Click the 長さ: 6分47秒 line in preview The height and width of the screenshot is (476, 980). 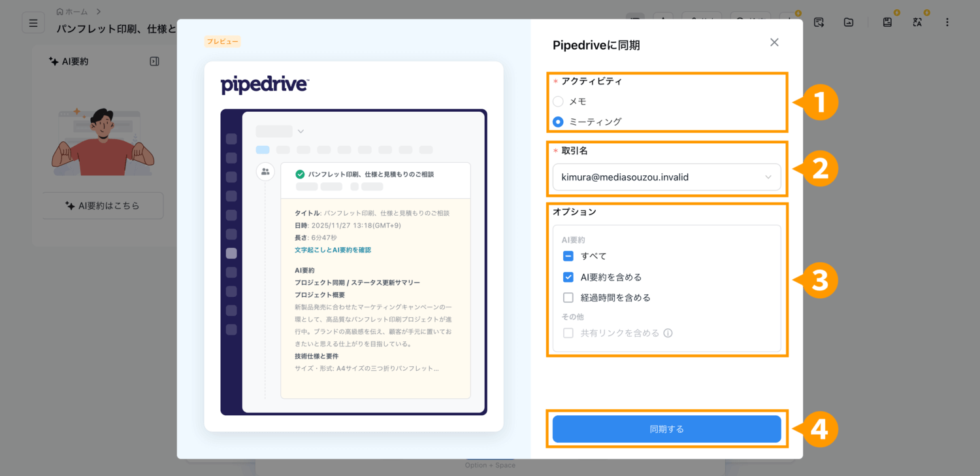point(316,237)
